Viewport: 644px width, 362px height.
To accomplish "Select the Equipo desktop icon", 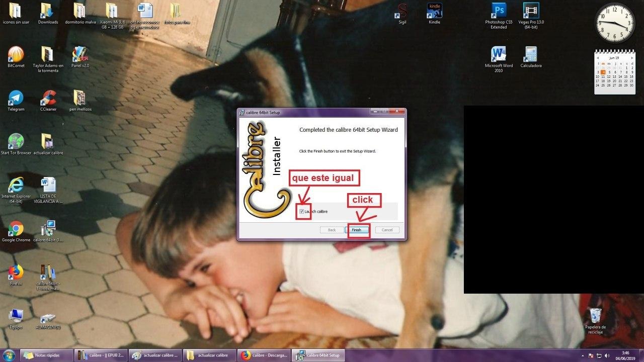I will pyautogui.click(x=16, y=318).
